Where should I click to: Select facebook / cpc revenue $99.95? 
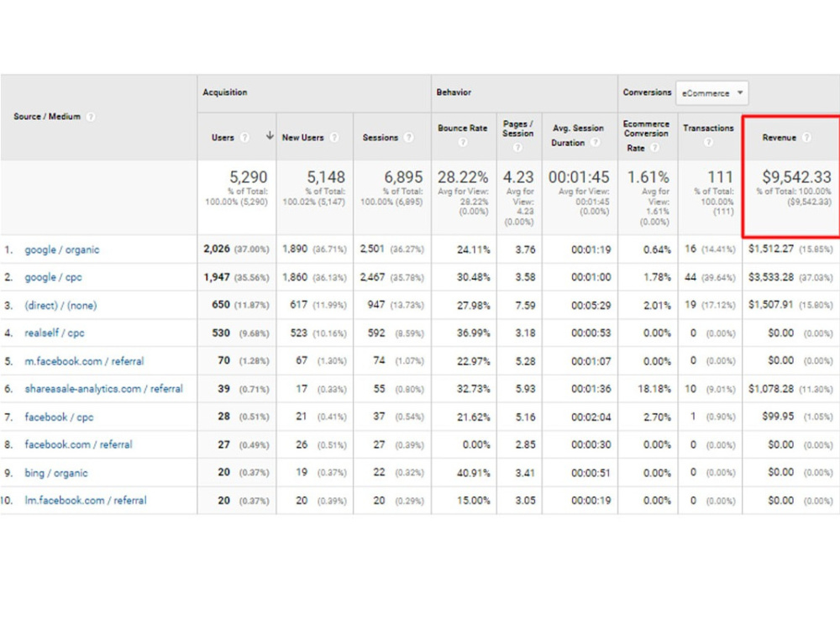click(x=778, y=417)
